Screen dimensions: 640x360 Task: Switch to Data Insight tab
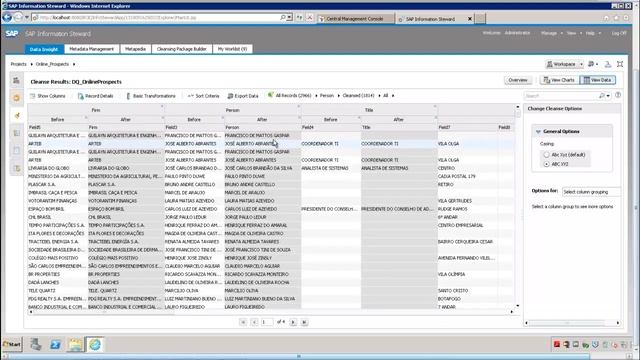click(x=44, y=49)
